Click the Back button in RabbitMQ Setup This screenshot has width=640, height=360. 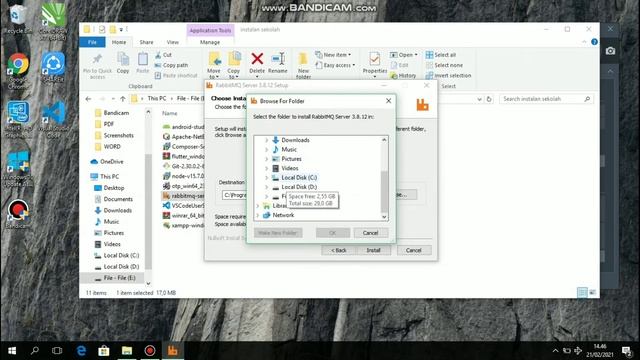(338, 250)
